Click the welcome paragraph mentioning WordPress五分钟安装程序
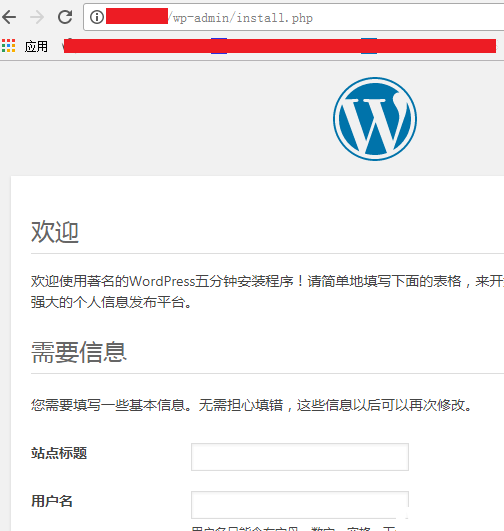The image size is (504, 531). pyautogui.click(x=267, y=292)
